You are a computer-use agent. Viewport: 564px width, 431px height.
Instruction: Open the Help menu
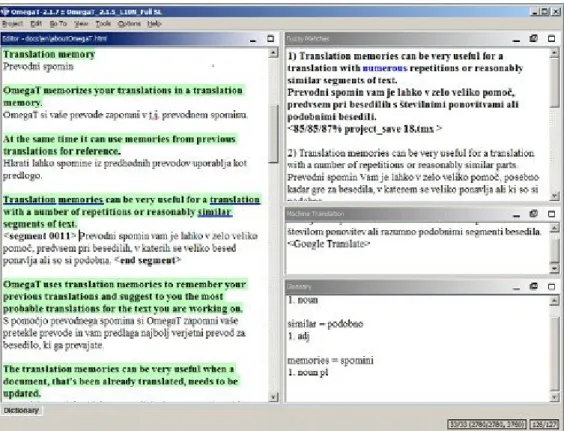(x=154, y=24)
